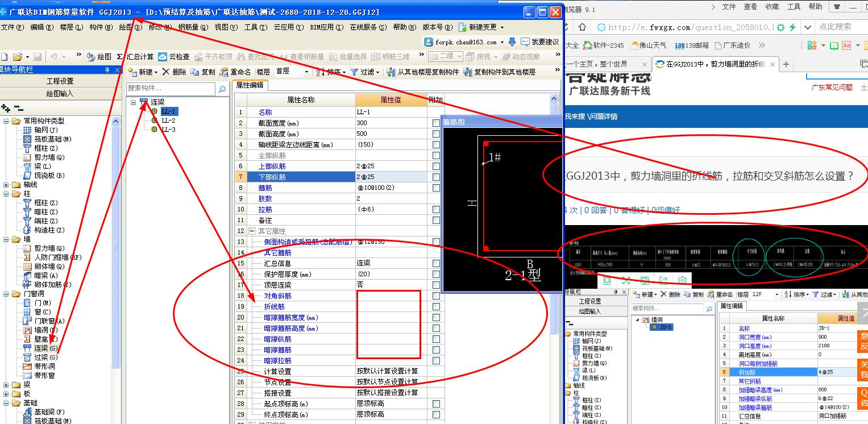Expand the 板 folder in navigation
This screenshot has height=424, width=868.
coord(6,394)
